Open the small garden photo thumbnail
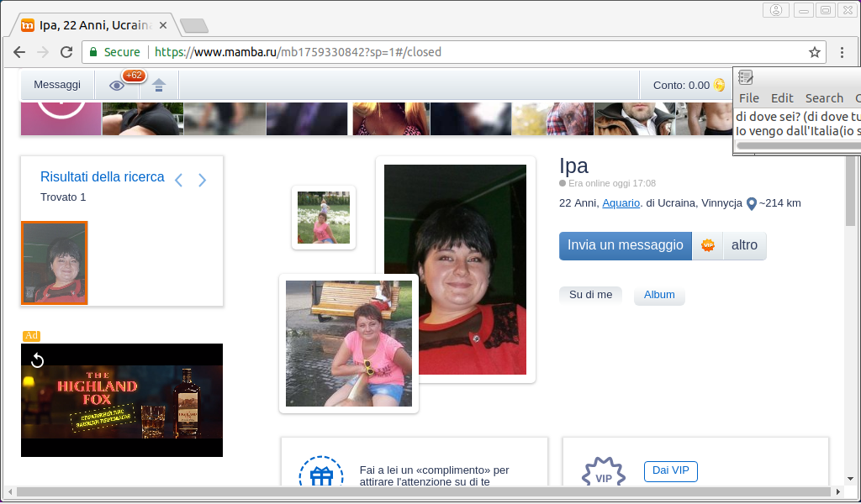Viewport: 861px width, 504px height. pyautogui.click(x=324, y=218)
